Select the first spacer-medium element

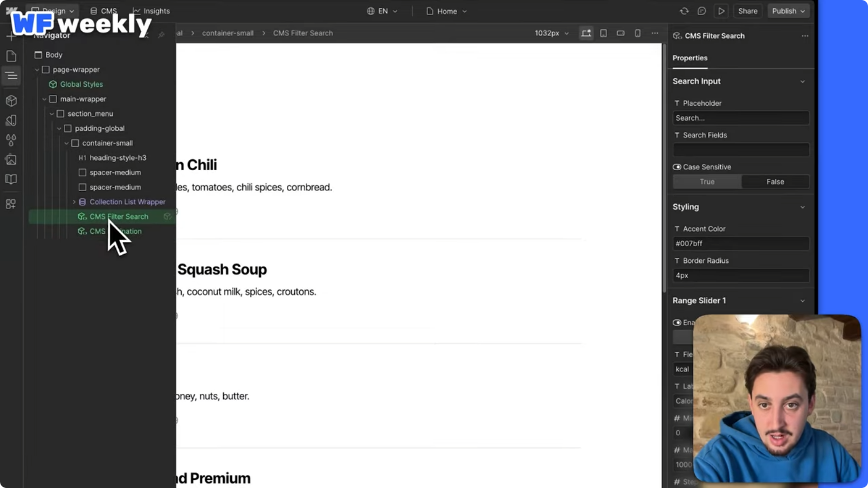click(x=115, y=172)
